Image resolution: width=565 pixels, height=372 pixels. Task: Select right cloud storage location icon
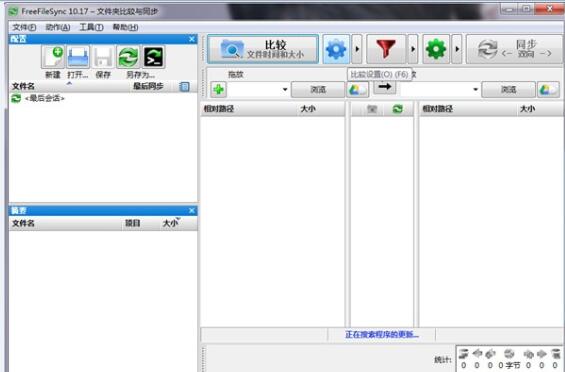point(548,89)
